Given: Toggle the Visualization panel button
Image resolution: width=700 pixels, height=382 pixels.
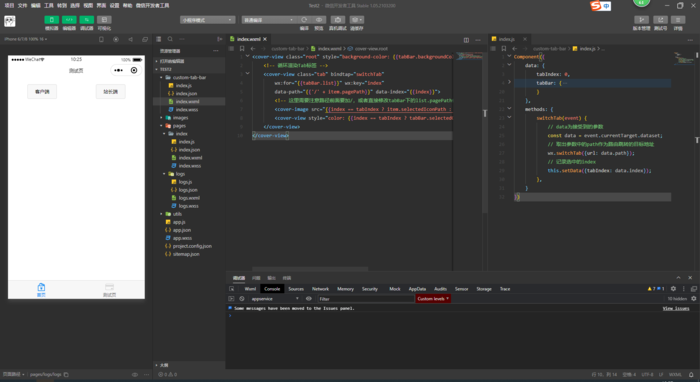Looking at the screenshot, I should coord(104,20).
